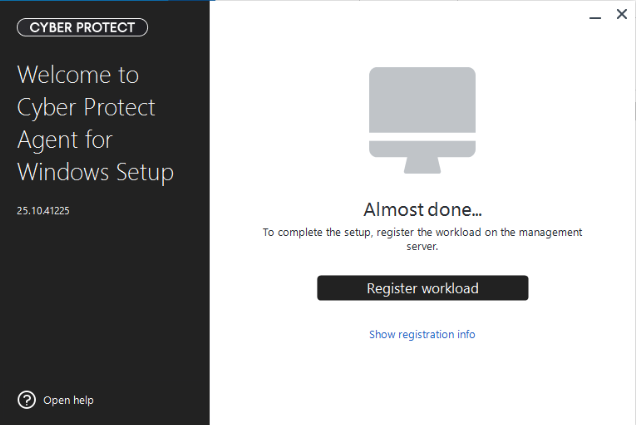Open the Show registration info link
This screenshot has width=636, height=425.
[x=422, y=334]
